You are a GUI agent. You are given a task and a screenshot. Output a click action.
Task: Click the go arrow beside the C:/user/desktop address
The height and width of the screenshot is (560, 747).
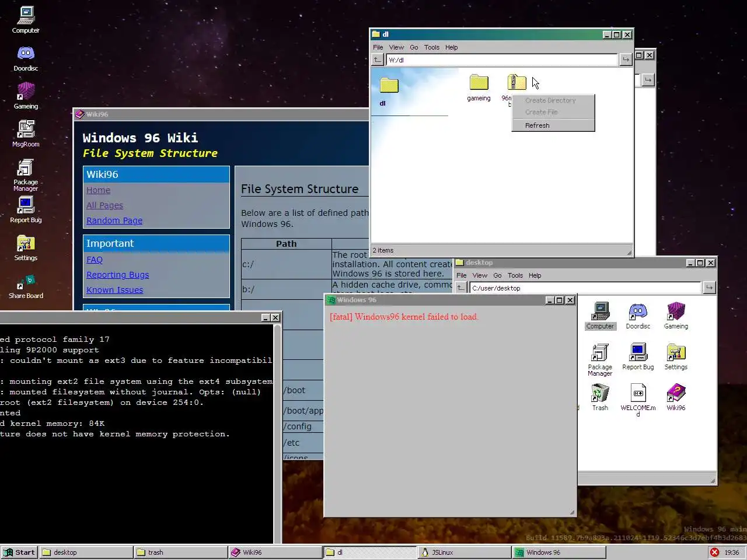click(709, 288)
